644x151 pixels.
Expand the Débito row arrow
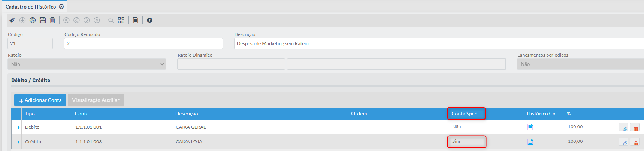click(x=18, y=127)
